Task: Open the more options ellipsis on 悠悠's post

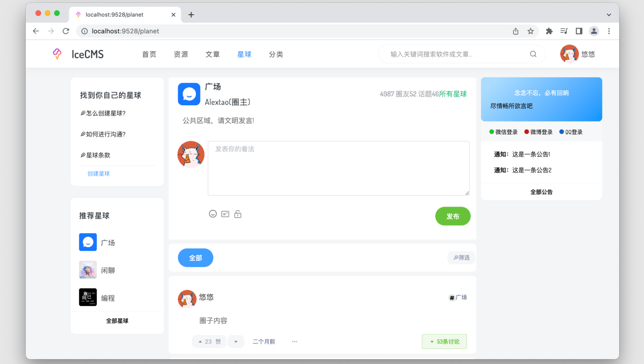Action: click(x=294, y=341)
